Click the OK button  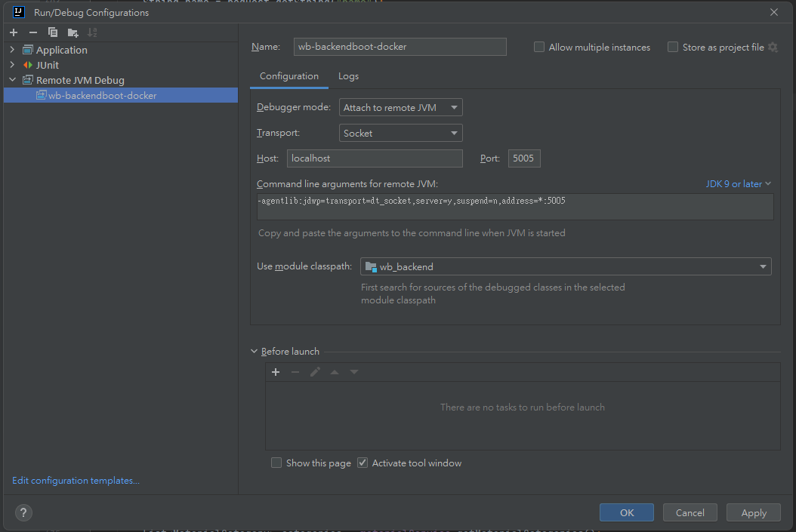coord(626,512)
